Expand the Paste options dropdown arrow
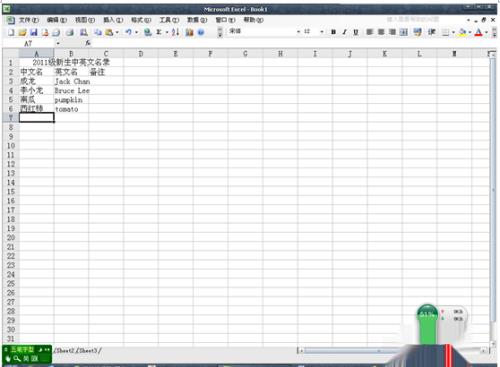Image resolution: width=500 pixels, height=367 pixels. pyautogui.click(x=117, y=32)
